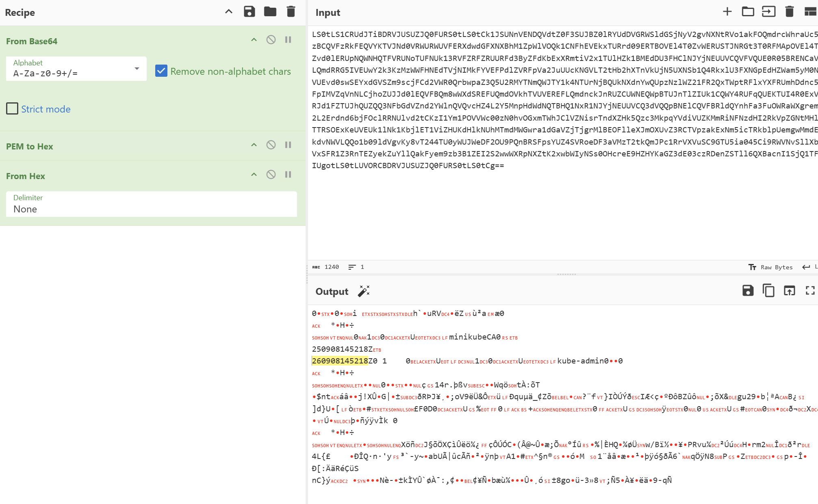The height and width of the screenshot is (504, 818).
Task: Add a new input tab
Action: (x=727, y=12)
